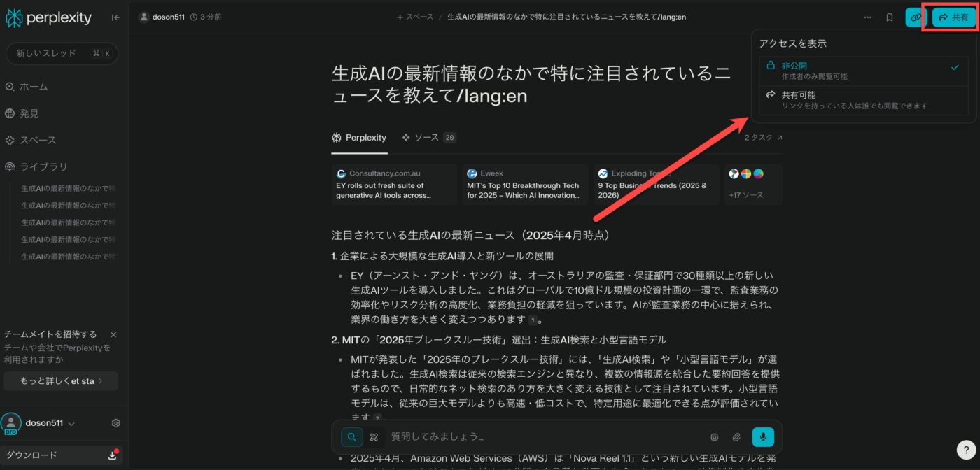Toggle the search mode button in input box
Image resolution: width=980 pixels, height=470 pixels.
point(352,437)
